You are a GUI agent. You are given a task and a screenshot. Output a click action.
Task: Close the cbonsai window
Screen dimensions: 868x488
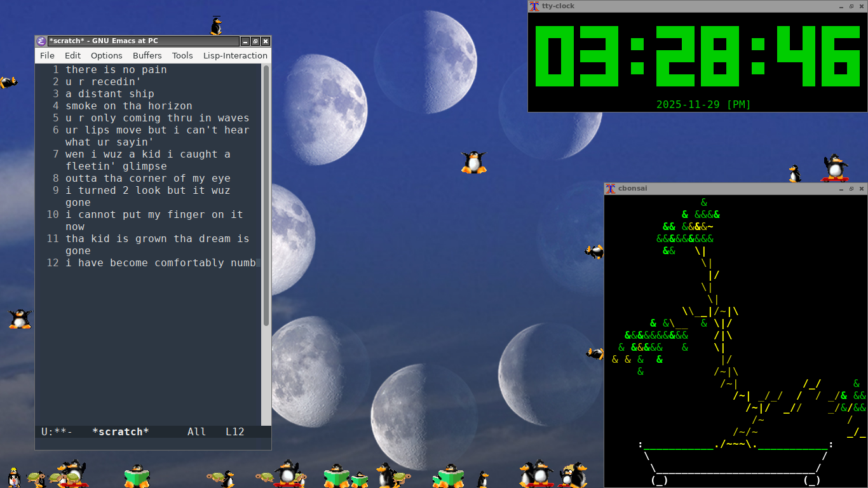(862, 189)
